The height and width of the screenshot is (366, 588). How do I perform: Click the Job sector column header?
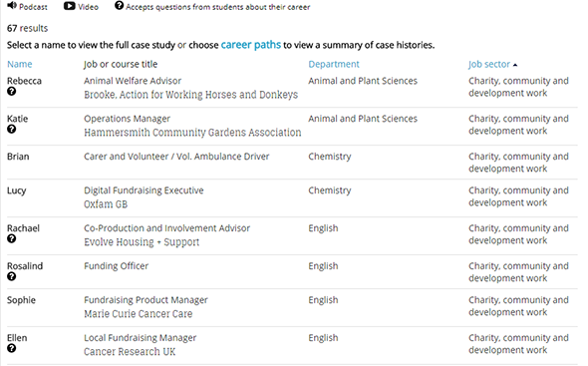tap(489, 64)
